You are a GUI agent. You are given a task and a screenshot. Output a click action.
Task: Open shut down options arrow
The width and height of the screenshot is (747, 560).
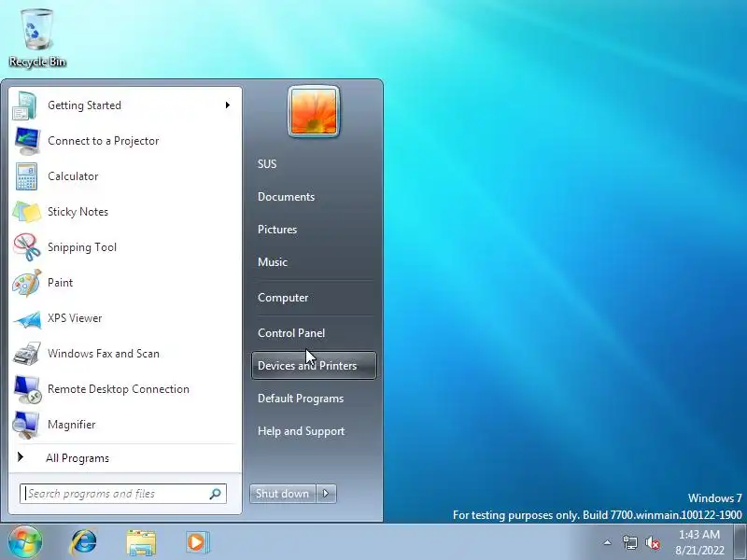(x=326, y=494)
